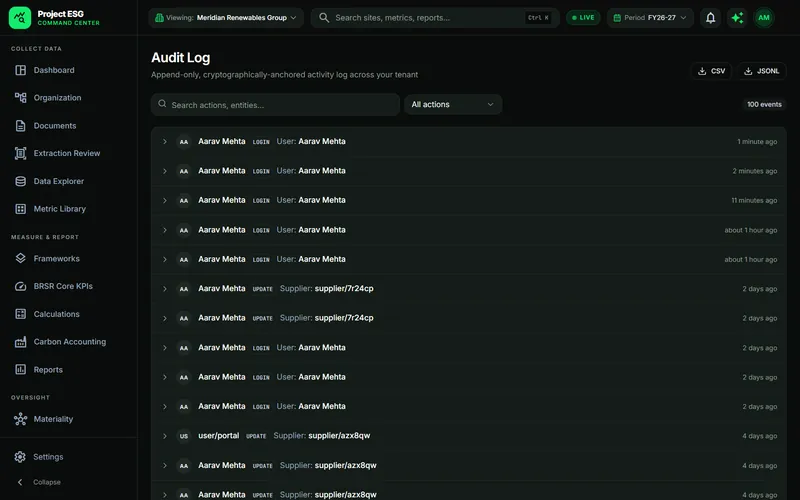Click the Calculations calculator icon
800x500 pixels.
(20, 314)
